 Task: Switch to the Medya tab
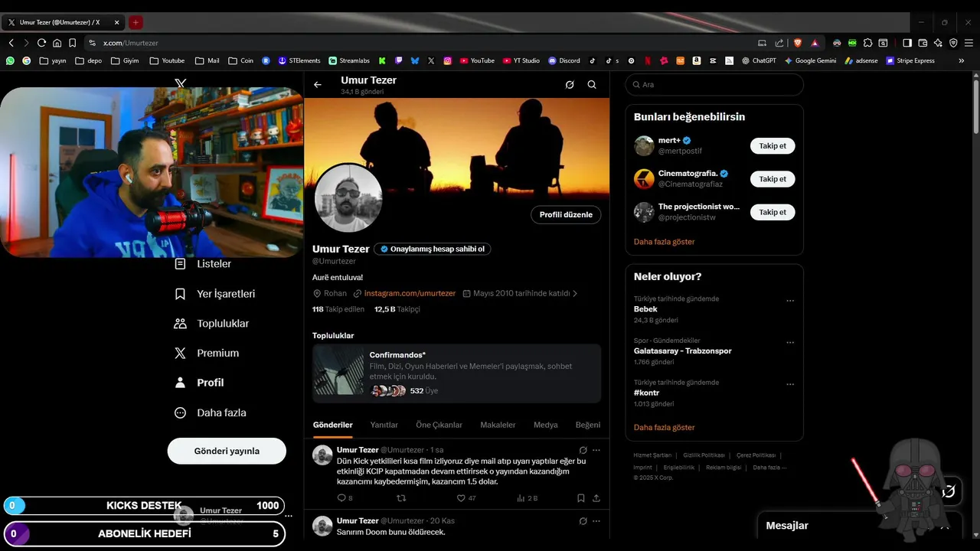point(546,425)
